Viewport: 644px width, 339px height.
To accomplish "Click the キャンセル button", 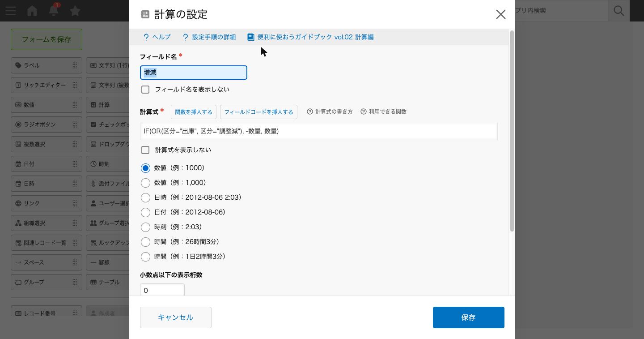I will [176, 318].
